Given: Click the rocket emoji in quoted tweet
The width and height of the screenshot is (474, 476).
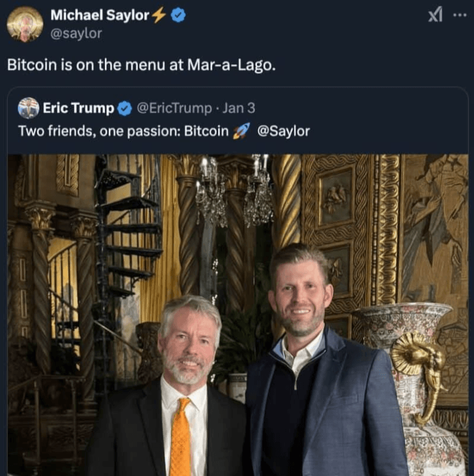Looking at the screenshot, I should (242, 131).
